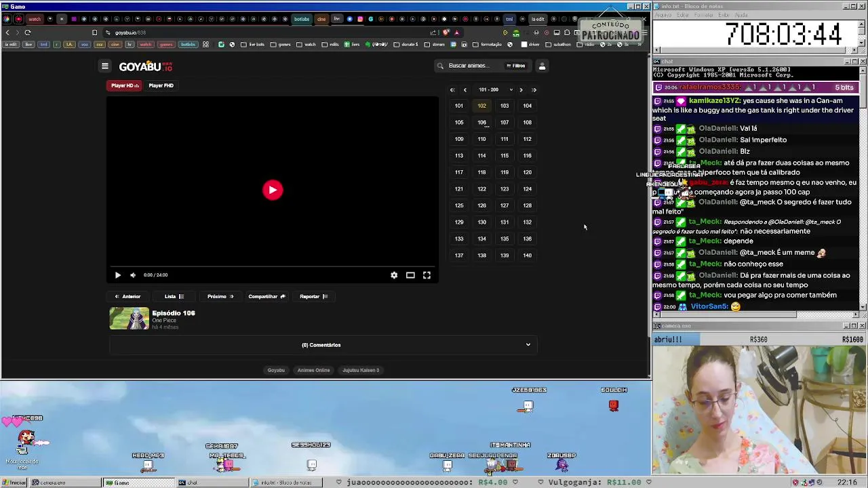Click the small play icon in player bar

tap(117, 275)
